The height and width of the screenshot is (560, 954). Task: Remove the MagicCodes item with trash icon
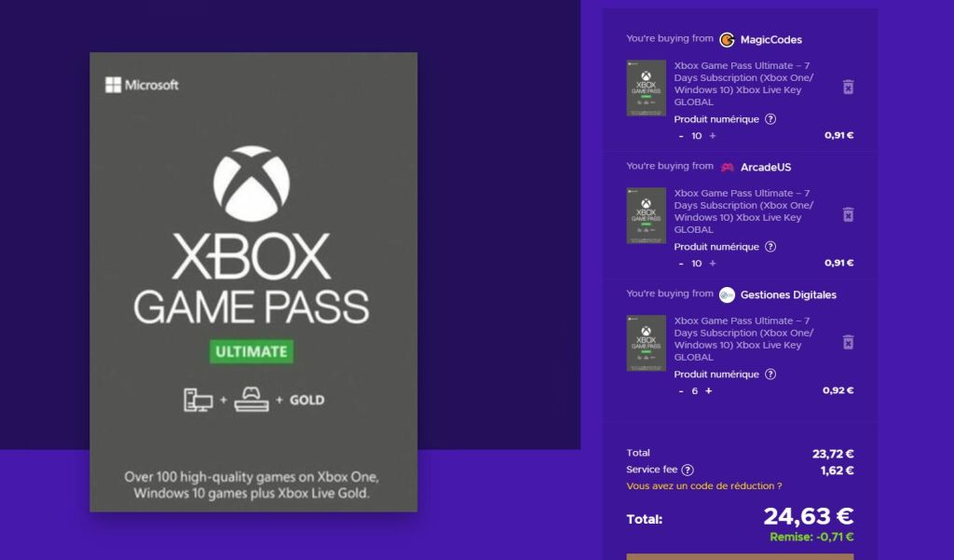click(848, 87)
